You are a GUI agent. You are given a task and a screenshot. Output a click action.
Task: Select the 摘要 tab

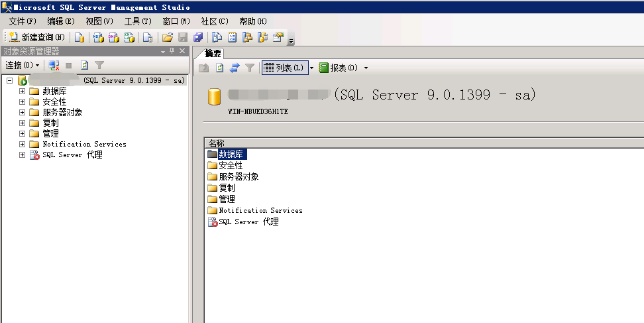coord(213,53)
